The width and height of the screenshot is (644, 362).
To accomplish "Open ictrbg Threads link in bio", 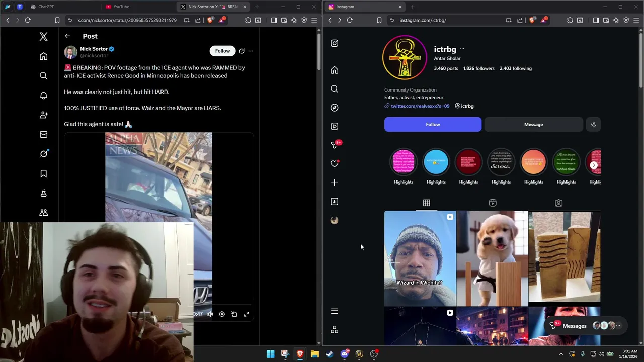I will [x=464, y=106].
